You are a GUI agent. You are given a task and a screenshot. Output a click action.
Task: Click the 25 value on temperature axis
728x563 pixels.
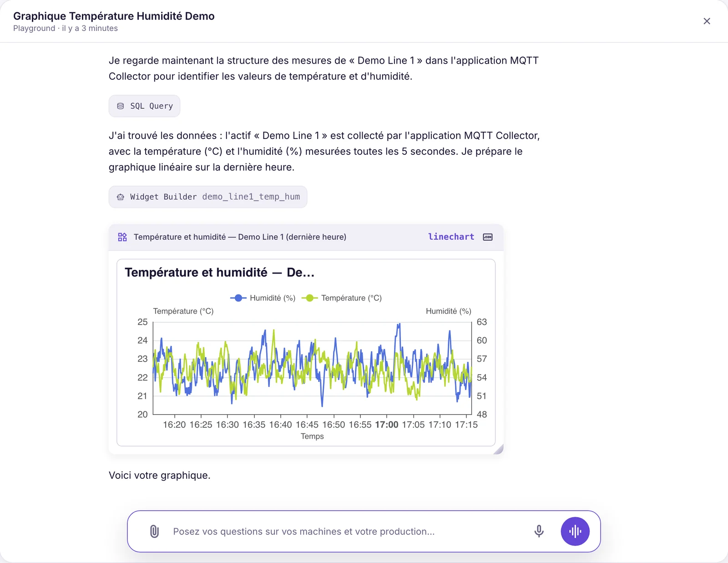(142, 322)
